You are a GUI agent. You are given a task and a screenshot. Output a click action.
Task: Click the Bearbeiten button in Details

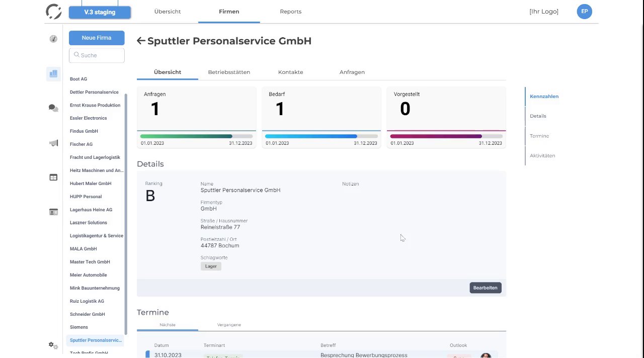485,288
